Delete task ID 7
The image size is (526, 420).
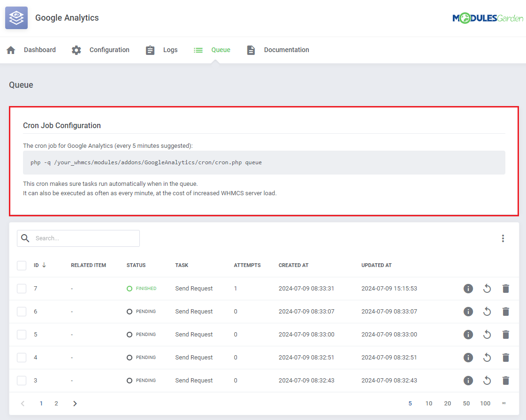(x=506, y=289)
